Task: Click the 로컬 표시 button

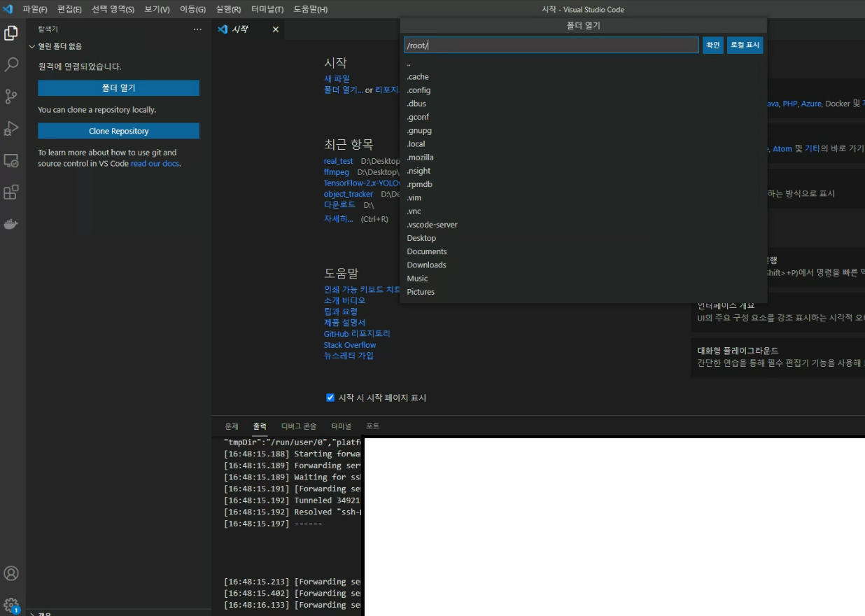Action: click(745, 45)
